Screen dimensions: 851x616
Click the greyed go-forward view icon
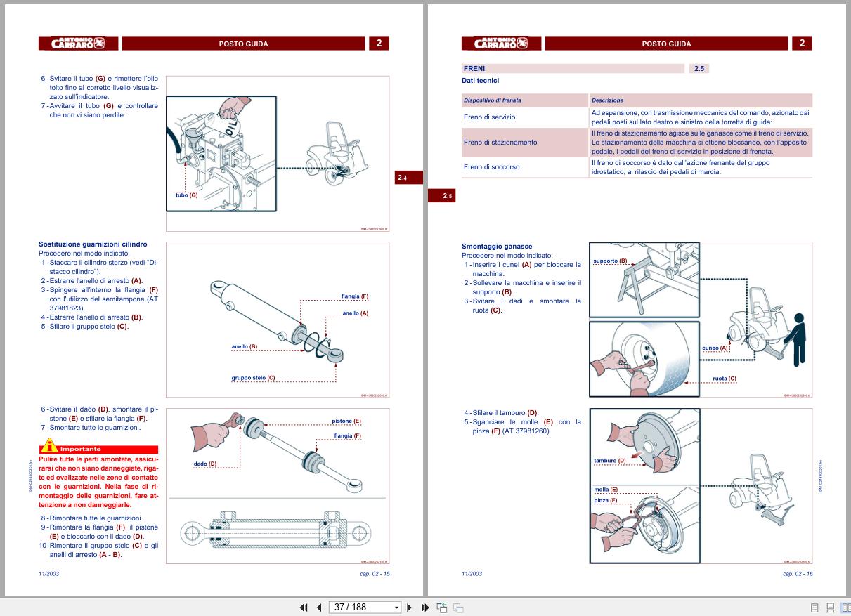tap(458, 608)
